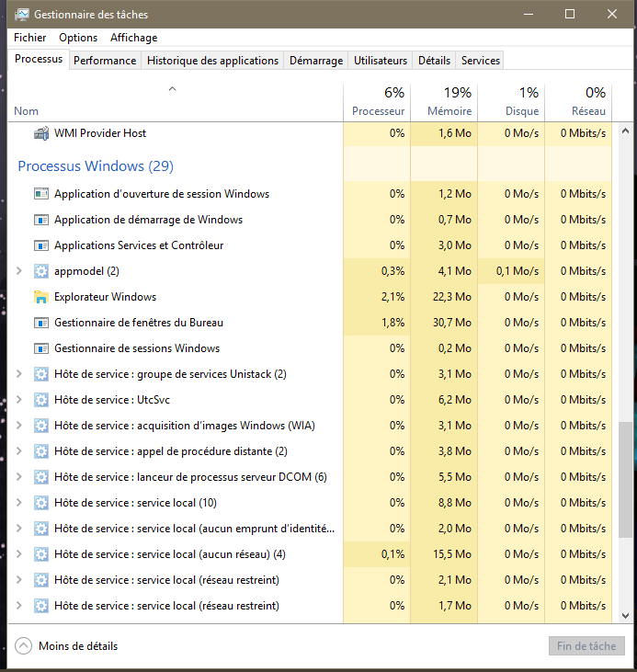Minimize the Gestionnaire des tâches window
The height and width of the screenshot is (672, 637).
click(529, 14)
